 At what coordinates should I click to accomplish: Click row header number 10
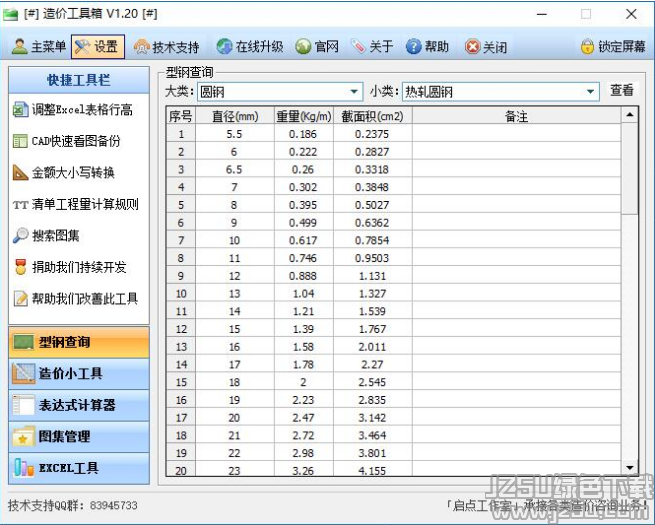pyautogui.click(x=181, y=294)
